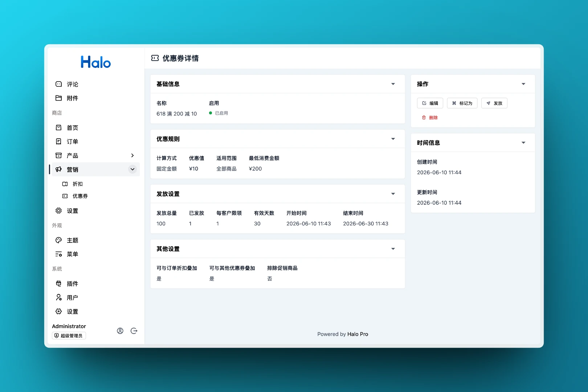Click the logout arrow icon
The height and width of the screenshot is (392, 588).
coord(134,331)
